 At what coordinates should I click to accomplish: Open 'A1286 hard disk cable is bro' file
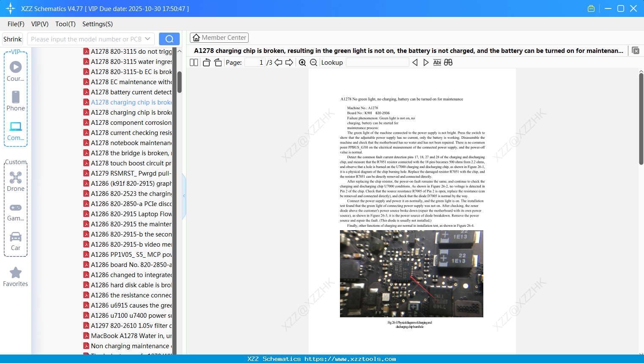click(128, 285)
